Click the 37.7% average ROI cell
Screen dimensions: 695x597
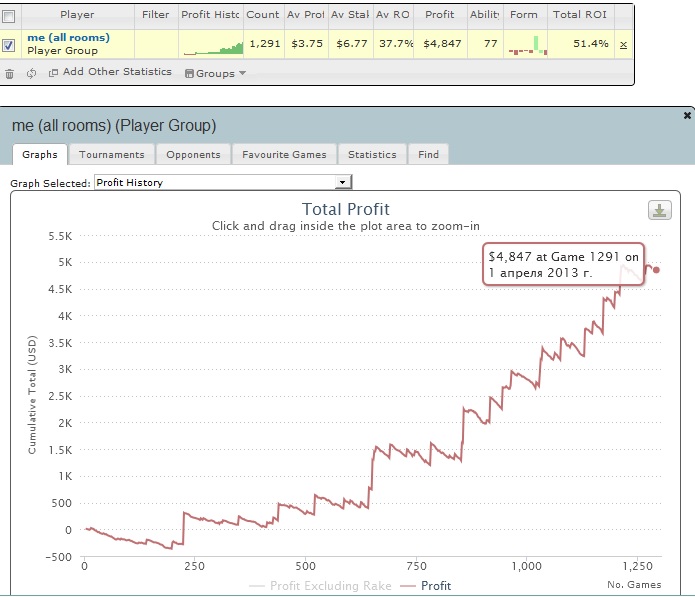click(x=394, y=43)
